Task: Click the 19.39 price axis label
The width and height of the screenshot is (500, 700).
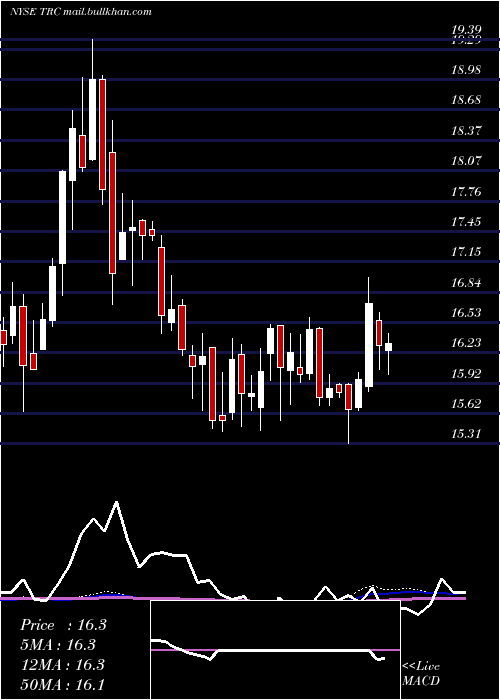Action: click(466, 30)
